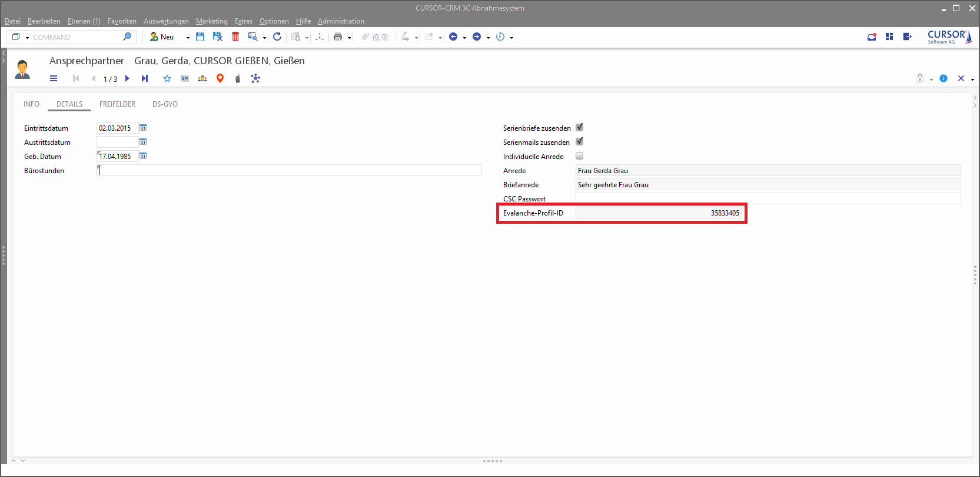Click the refresh icon in toolbar
The height and width of the screenshot is (477, 980).
(x=277, y=37)
